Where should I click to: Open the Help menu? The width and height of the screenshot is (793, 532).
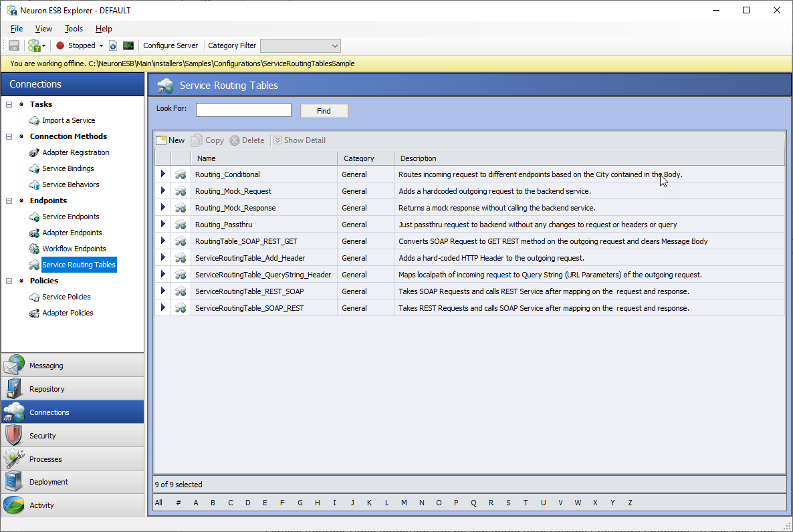(x=104, y=29)
